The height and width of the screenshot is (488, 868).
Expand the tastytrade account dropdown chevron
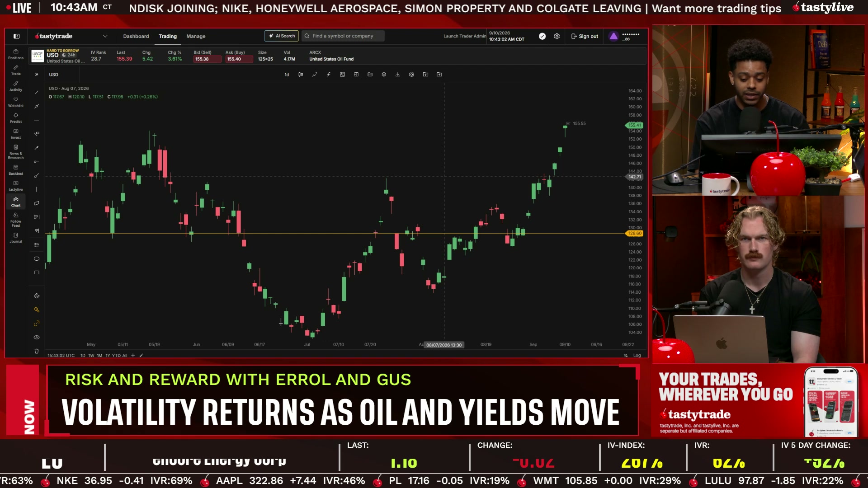105,36
